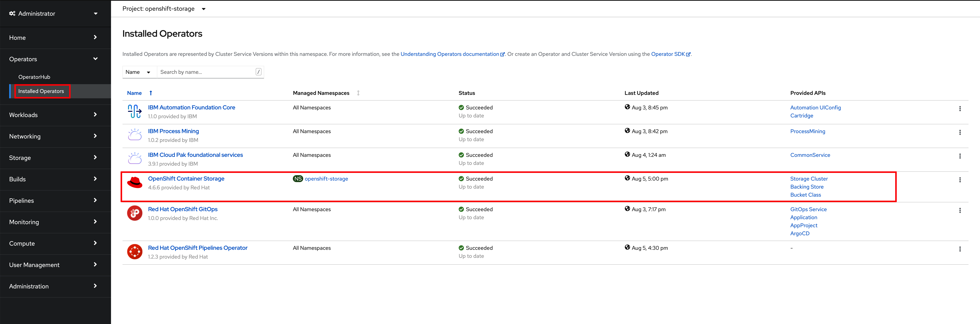Expand the Administration navigation section
980x324 pixels.
tap(56, 286)
